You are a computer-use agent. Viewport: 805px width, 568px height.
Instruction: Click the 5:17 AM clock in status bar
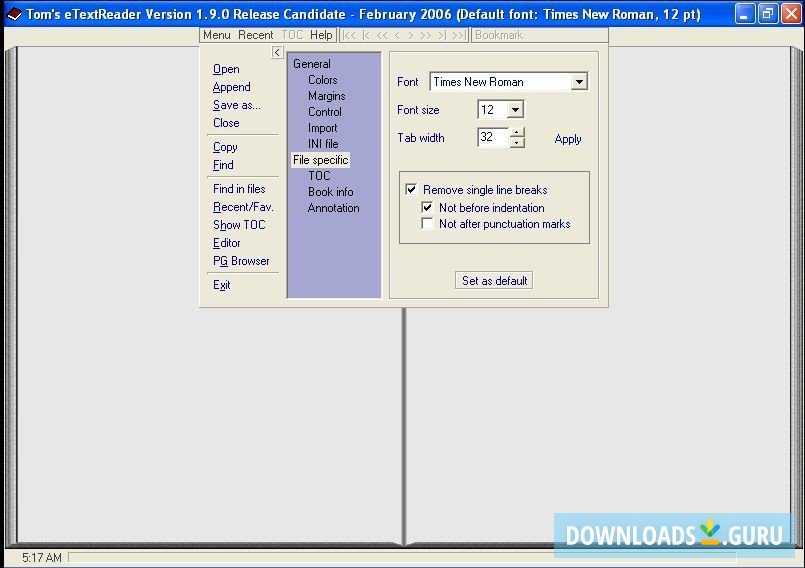pyautogui.click(x=42, y=557)
